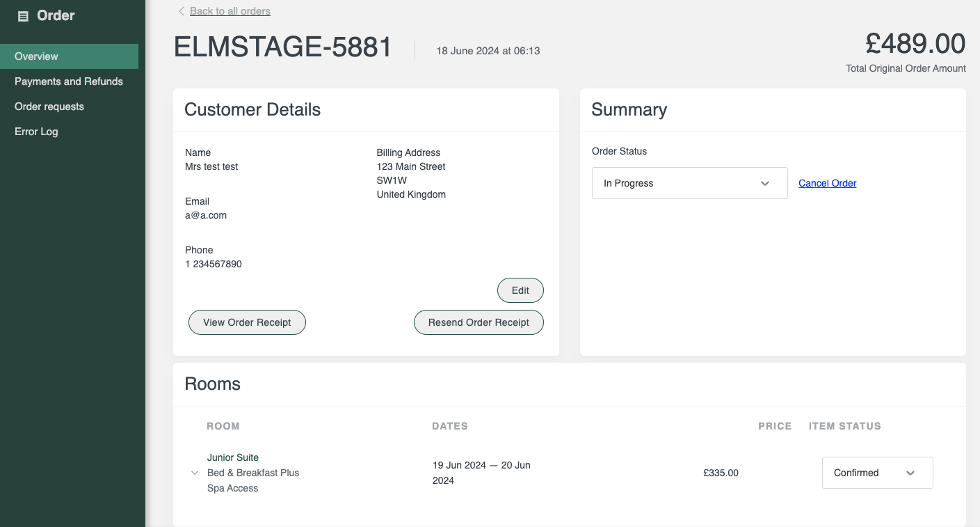Click the United Kingdom country text

[411, 194]
